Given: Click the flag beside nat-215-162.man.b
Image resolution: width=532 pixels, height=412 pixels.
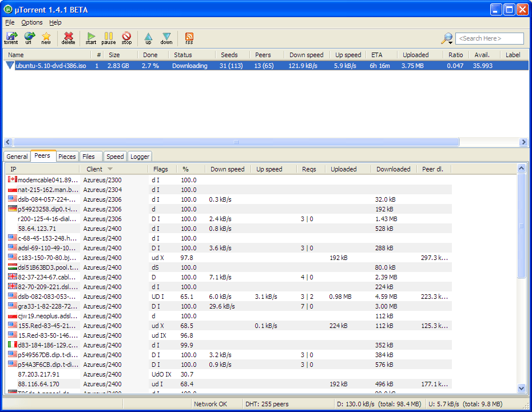Looking at the screenshot, I should pos(13,189).
